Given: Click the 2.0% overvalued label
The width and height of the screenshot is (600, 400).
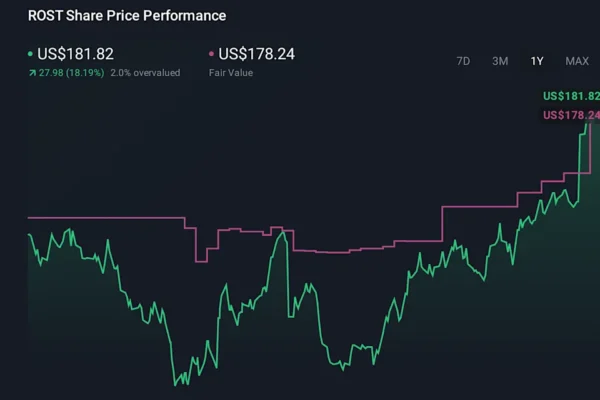Looking at the screenshot, I should click(x=145, y=73).
